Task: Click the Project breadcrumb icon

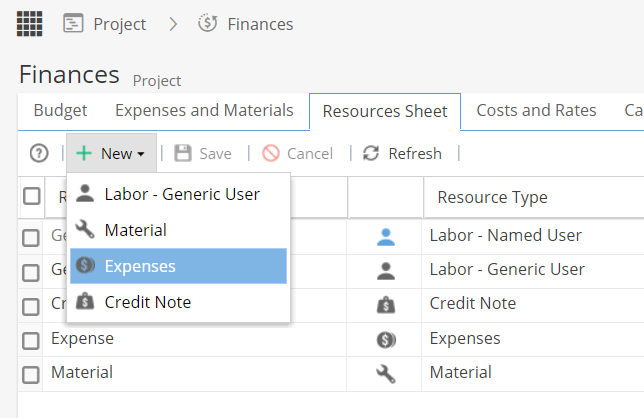Action: 73,23
